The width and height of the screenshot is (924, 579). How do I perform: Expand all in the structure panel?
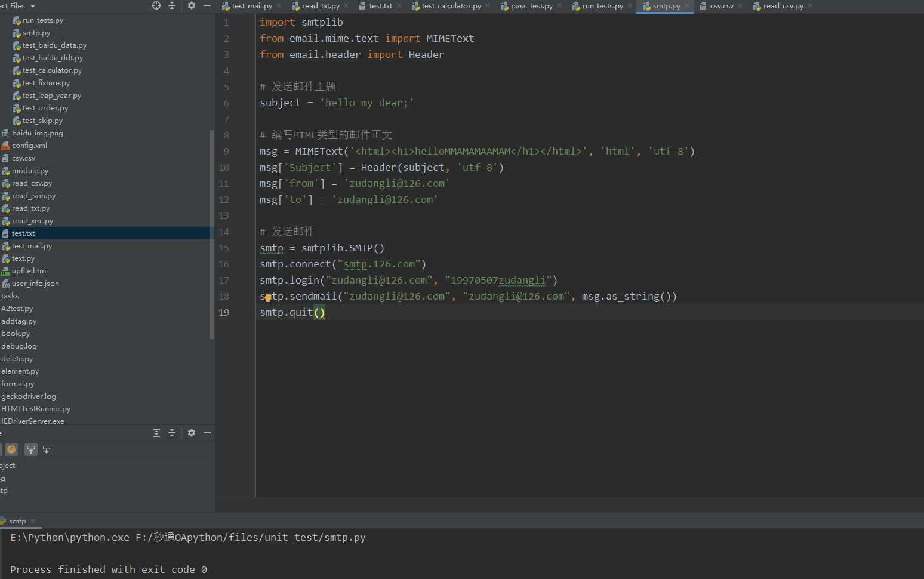156,433
